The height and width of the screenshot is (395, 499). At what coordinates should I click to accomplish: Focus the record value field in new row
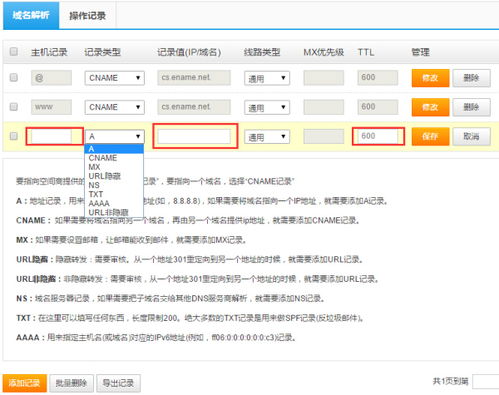(194, 136)
